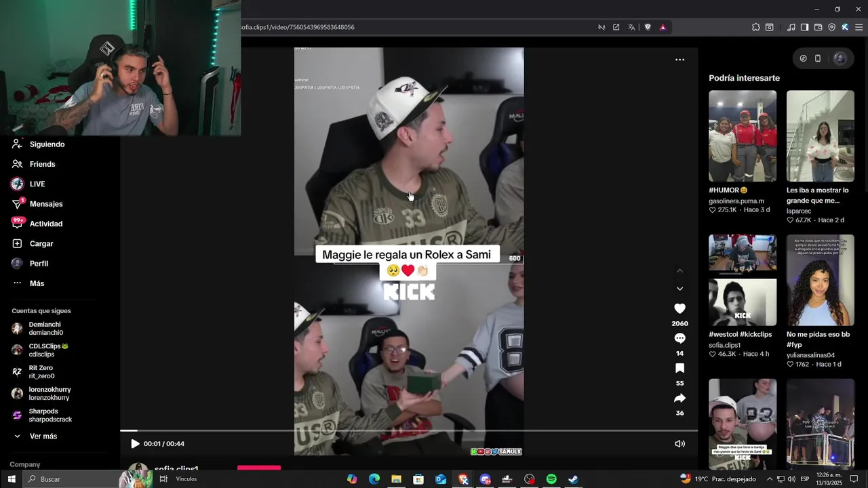The width and height of the screenshot is (868, 488).
Task: Open Windows Start menu
Action: coord(12,479)
